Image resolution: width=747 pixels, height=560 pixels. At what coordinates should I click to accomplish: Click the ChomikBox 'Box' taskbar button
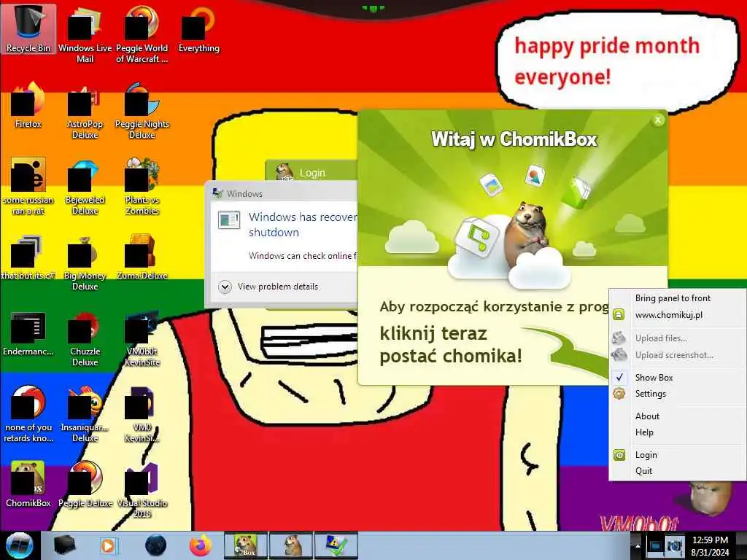click(x=246, y=545)
